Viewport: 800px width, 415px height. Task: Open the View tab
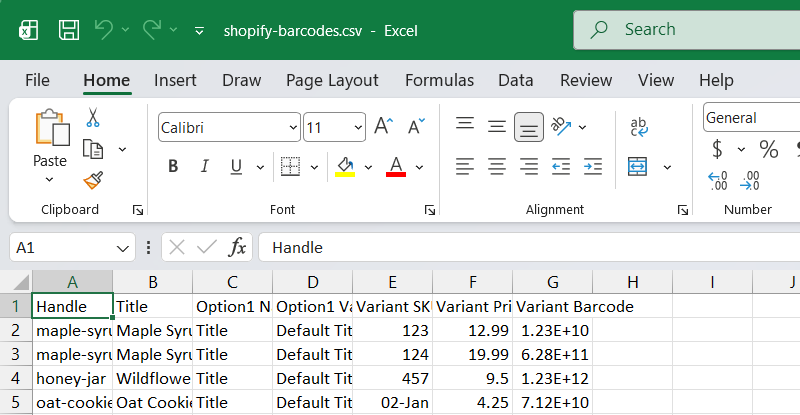656,80
